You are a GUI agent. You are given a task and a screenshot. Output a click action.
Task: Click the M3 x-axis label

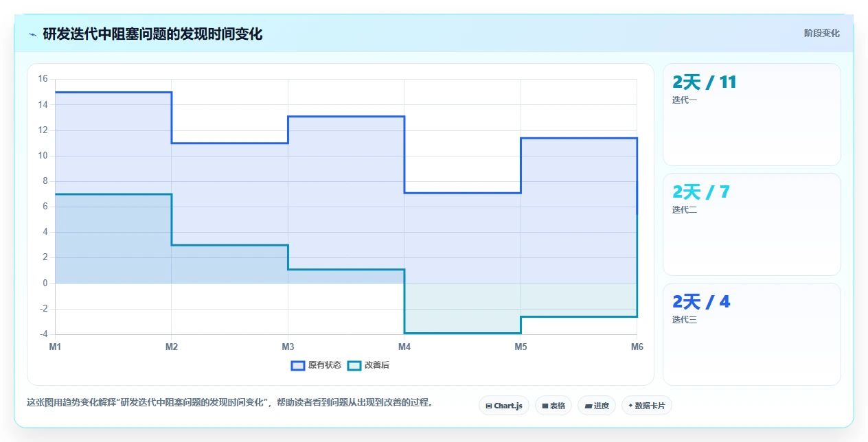(288, 347)
